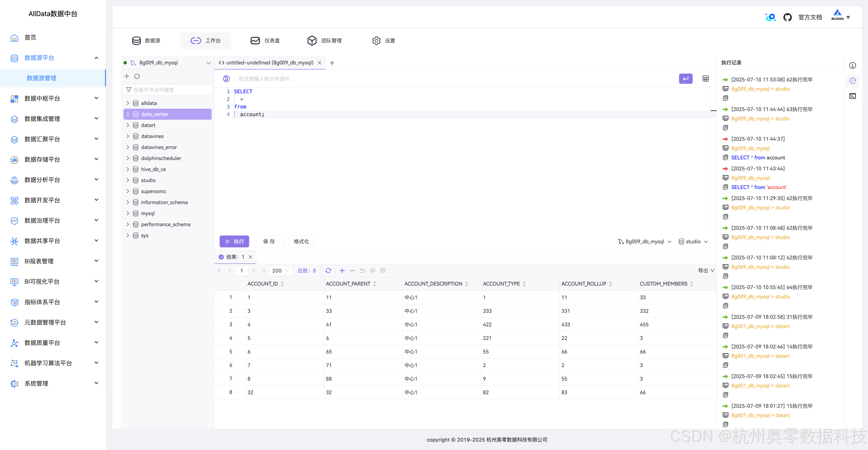Click the add connection plus icon
868x450 pixels.
click(127, 76)
